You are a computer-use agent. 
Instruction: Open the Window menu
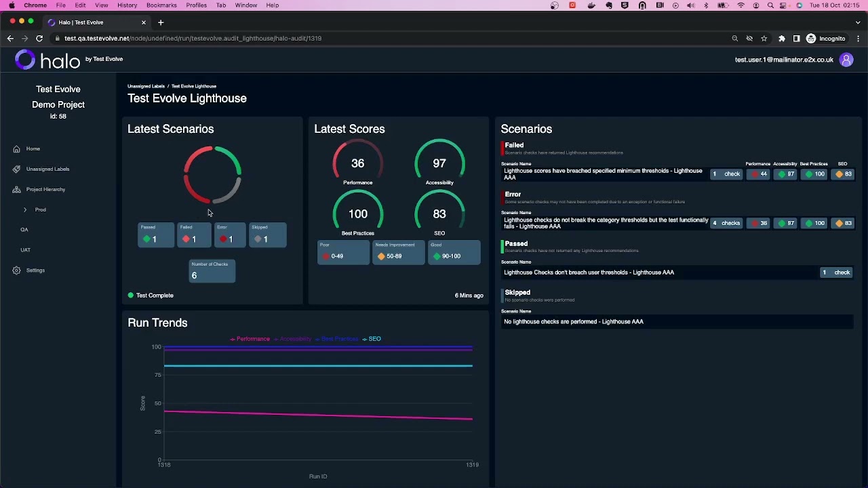[x=246, y=5]
